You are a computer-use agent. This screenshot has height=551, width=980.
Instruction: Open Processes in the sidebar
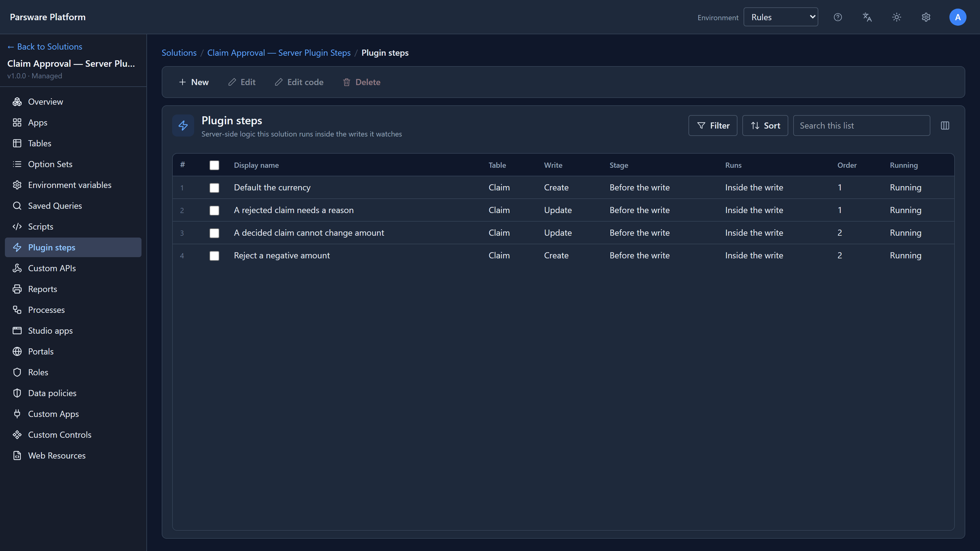point(73,310)
